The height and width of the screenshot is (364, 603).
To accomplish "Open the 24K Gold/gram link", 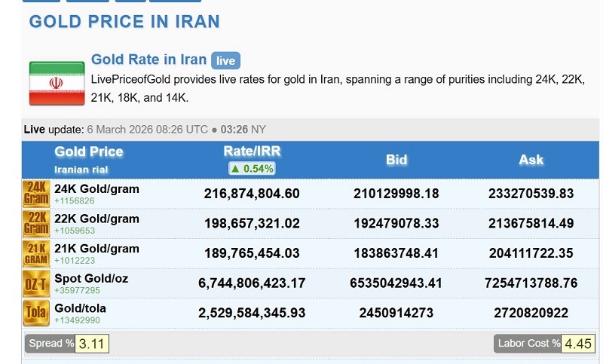I will [x=96, y=189].
